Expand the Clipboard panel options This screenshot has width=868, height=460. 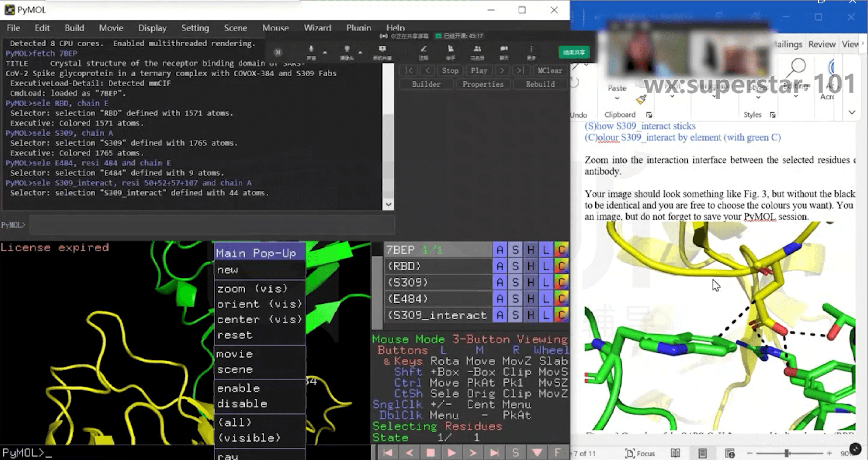[x=649, y=115]
